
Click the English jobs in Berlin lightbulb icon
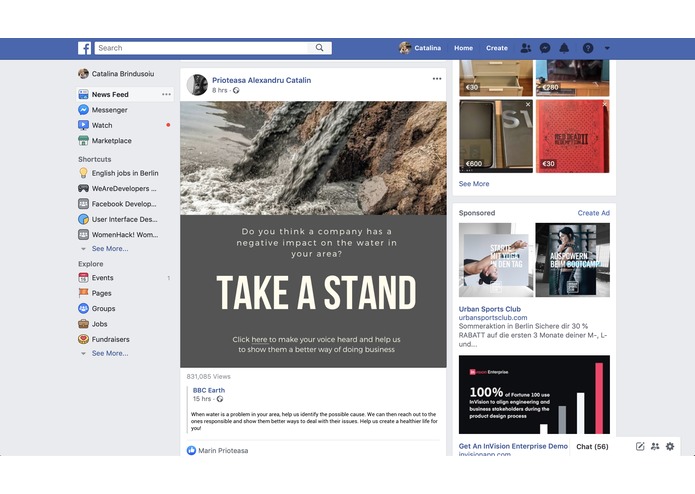83,173
